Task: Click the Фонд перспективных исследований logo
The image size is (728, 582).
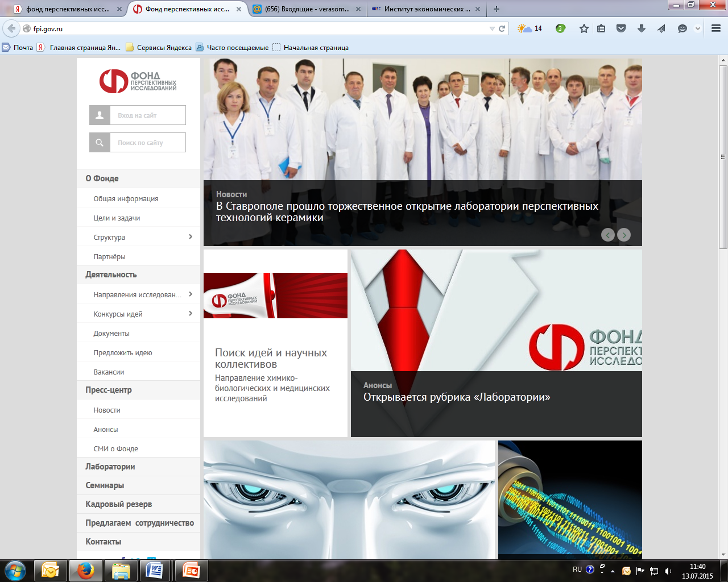Action: pos(138,81)
